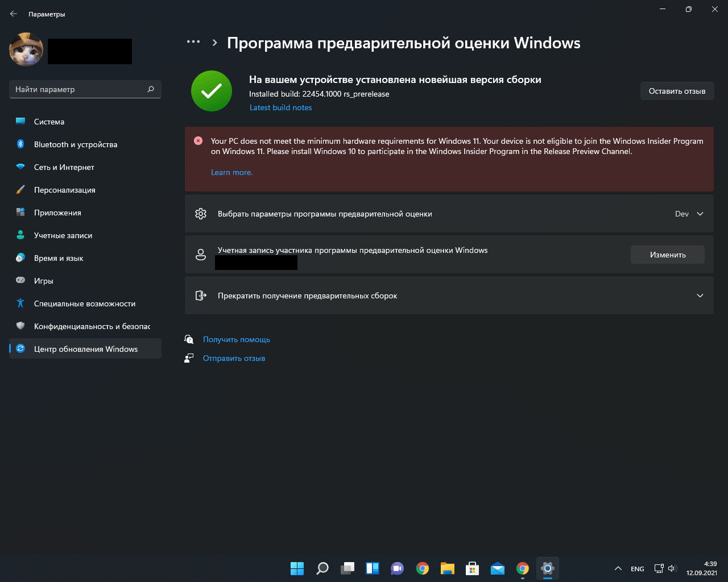Click the gear icon in Insider settings row

[x=201, y=214]
